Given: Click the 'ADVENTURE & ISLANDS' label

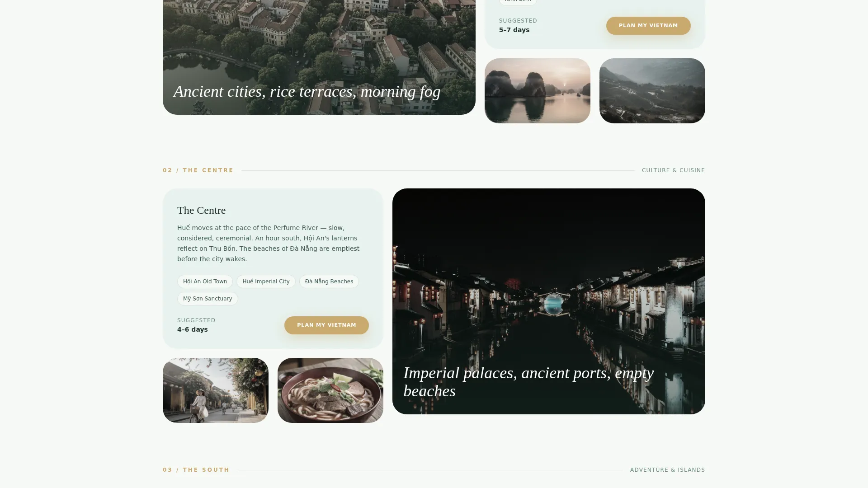Looking at the screenshot, I should coord(667,470).
